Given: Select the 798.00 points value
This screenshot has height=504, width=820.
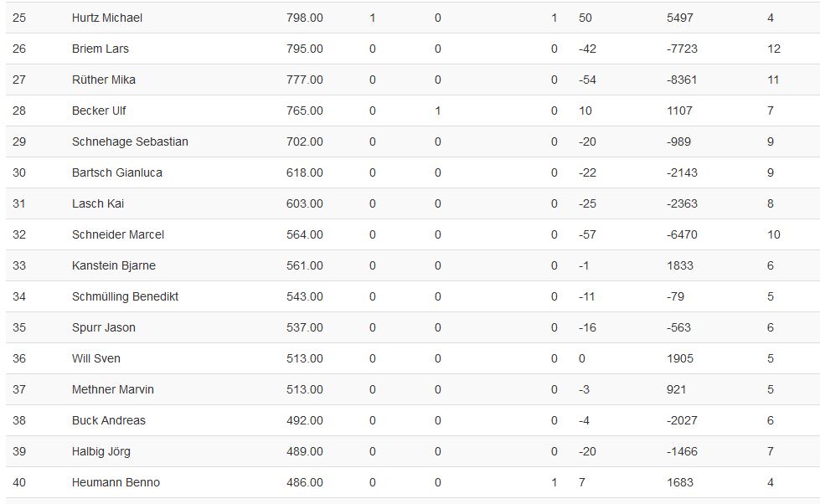Looking at the screenshot, I should pyautogui.click(x=304, y=18).
